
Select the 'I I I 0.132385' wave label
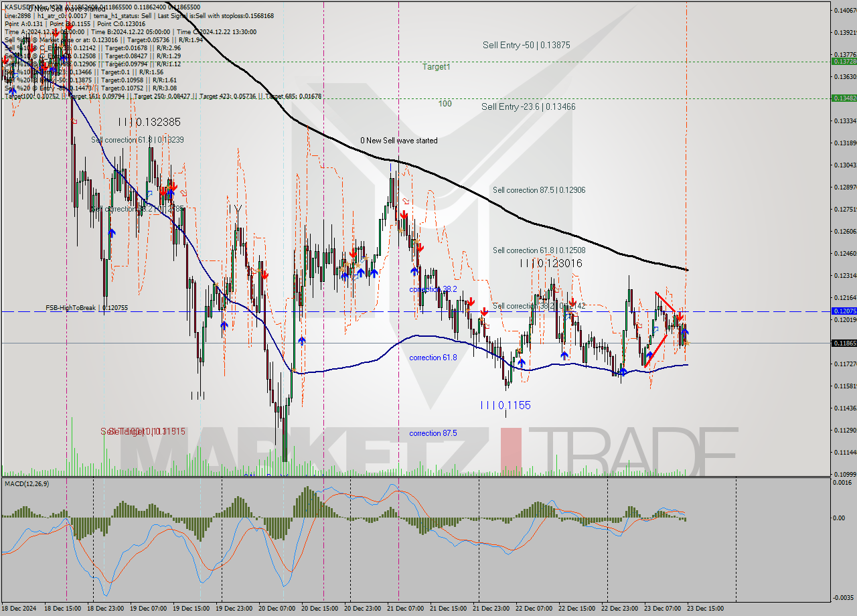pos(149,123)
